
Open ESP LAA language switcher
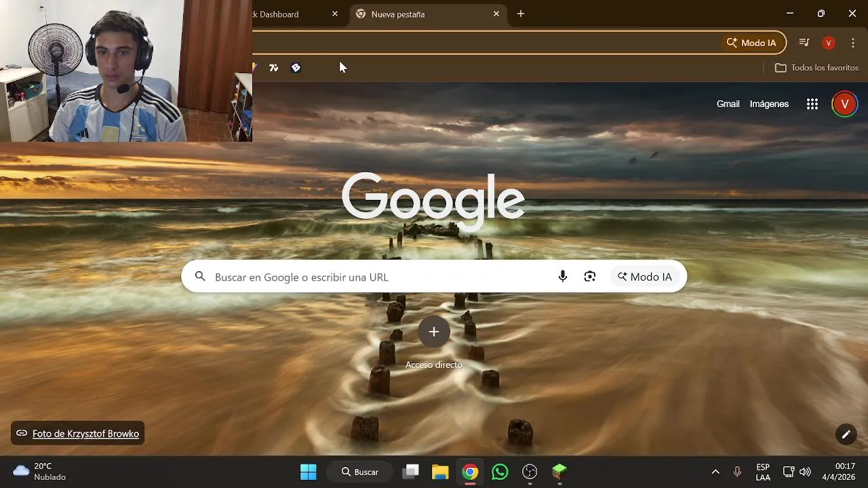pyautogui.click(x=763, y=472)
